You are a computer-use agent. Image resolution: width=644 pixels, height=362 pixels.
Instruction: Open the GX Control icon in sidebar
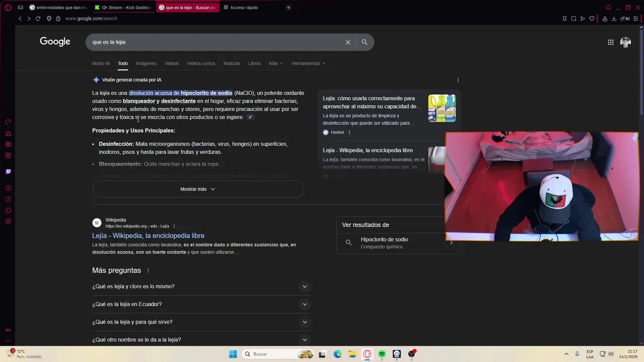pyautogui.click(x=8, y=122)
